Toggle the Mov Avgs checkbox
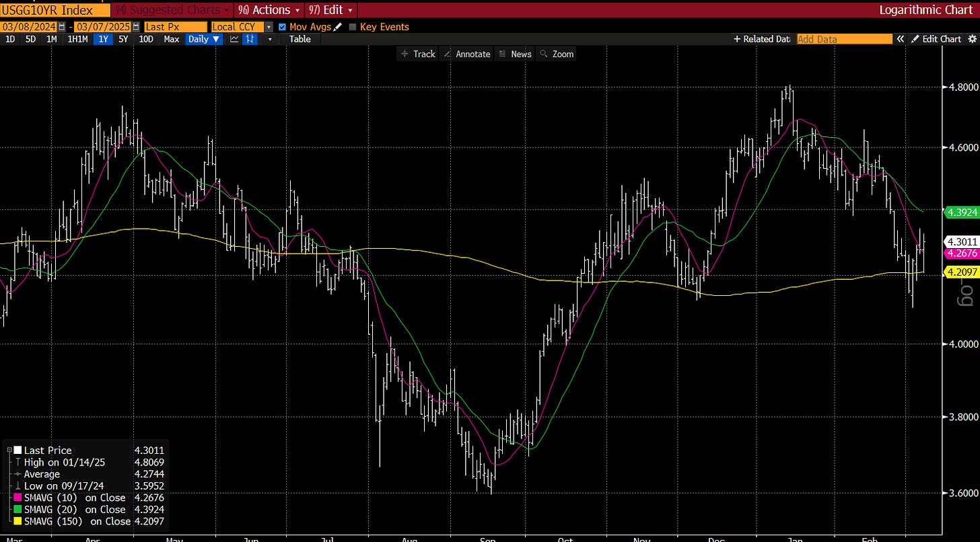Viewport: 980px width, 542px height. coord(282,27)
